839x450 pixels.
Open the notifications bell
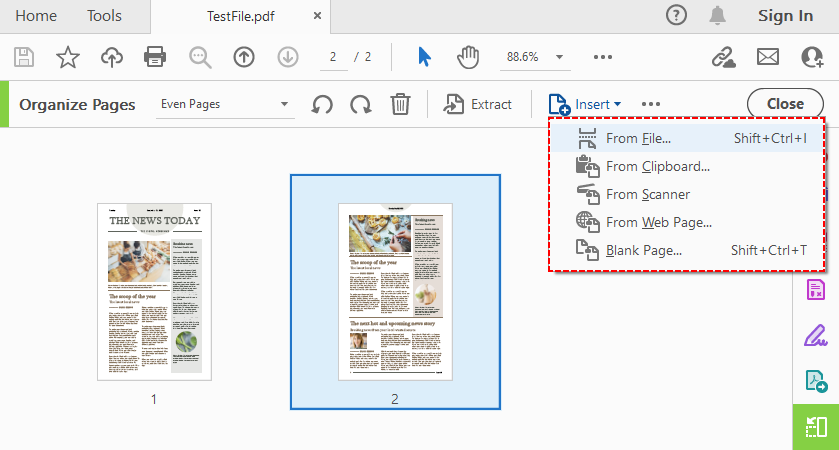click(718, 16)
